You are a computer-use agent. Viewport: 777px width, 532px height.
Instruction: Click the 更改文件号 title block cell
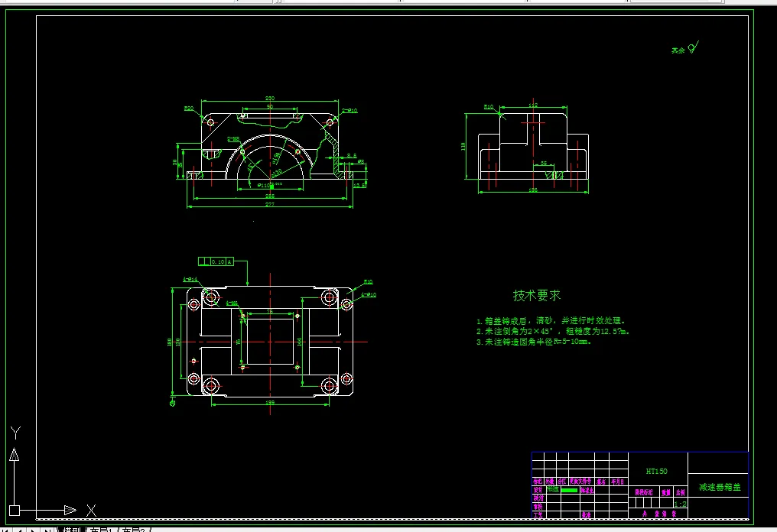tap(580, 482)
